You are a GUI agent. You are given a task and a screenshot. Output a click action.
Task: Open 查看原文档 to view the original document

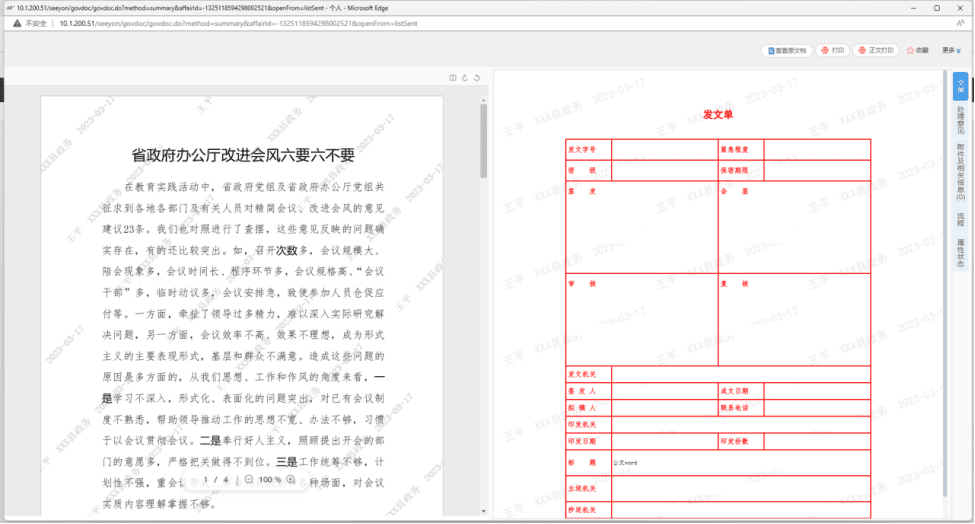click(787, 50)
